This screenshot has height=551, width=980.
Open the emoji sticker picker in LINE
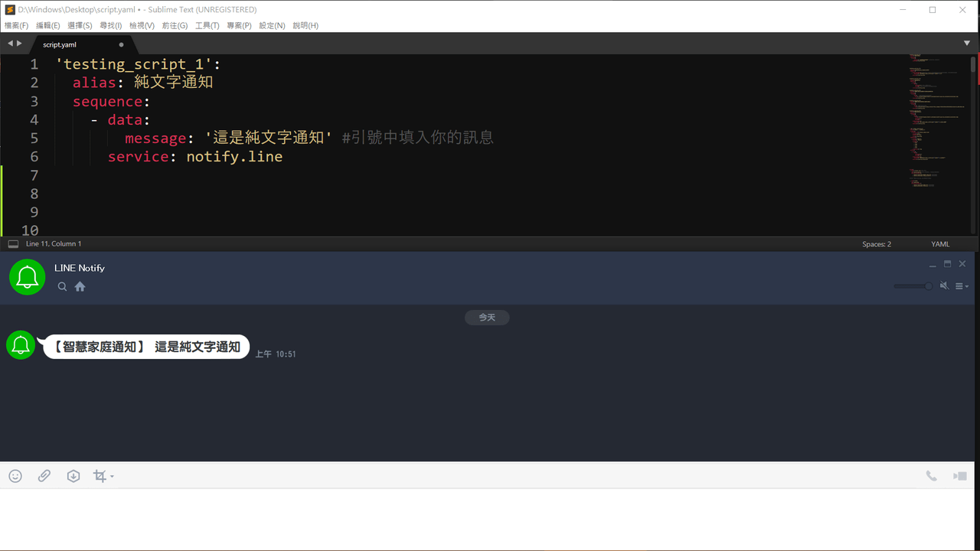click(x=15, y=476)
